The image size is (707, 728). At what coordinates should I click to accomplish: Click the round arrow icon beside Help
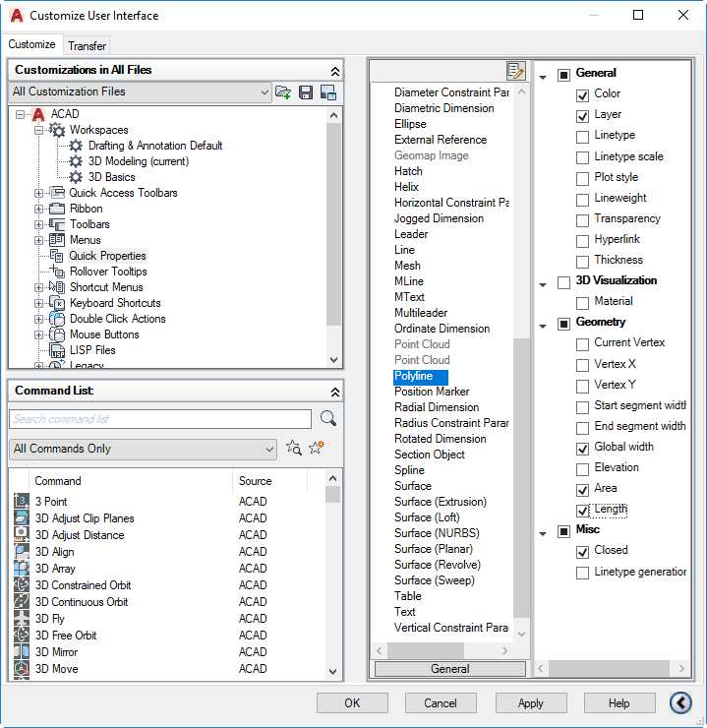(680, 702)
